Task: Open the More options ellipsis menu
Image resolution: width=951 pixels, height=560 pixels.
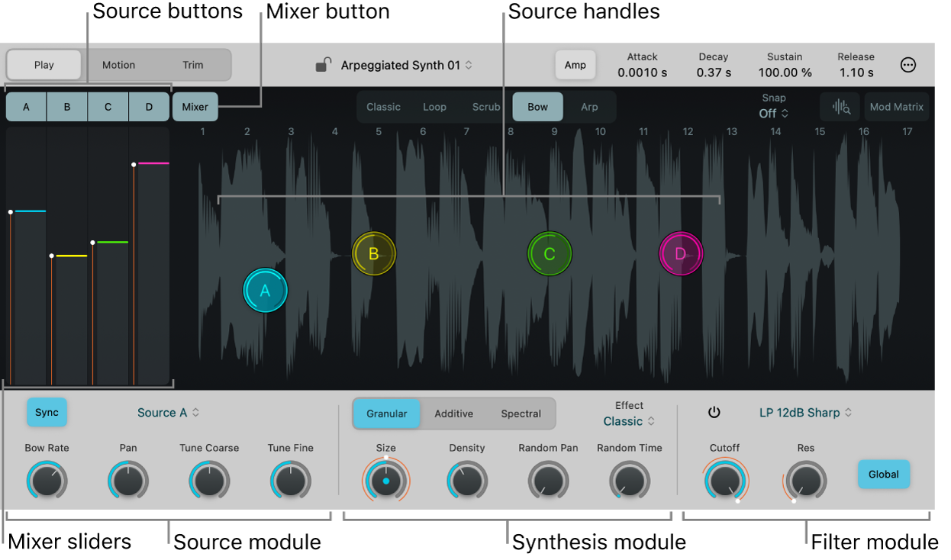Action: coord(908,65)
